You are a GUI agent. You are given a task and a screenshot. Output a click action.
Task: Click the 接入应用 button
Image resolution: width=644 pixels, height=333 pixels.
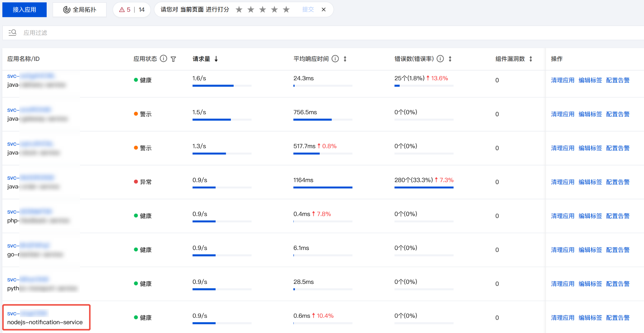click(x=24, y=10)
